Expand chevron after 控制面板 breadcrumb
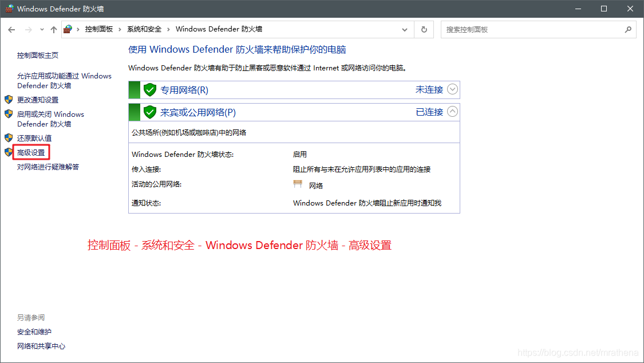 click(120, 30)
